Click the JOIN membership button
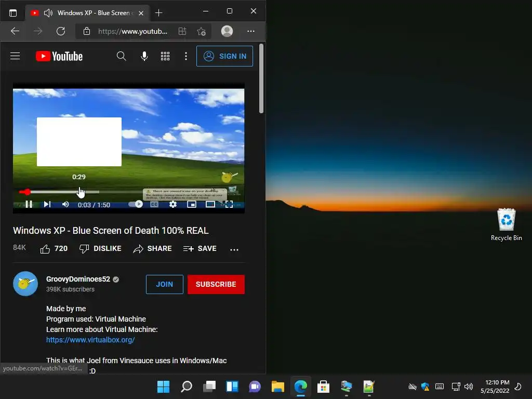Screen dimensions: 532x399 tap(165, 284)
